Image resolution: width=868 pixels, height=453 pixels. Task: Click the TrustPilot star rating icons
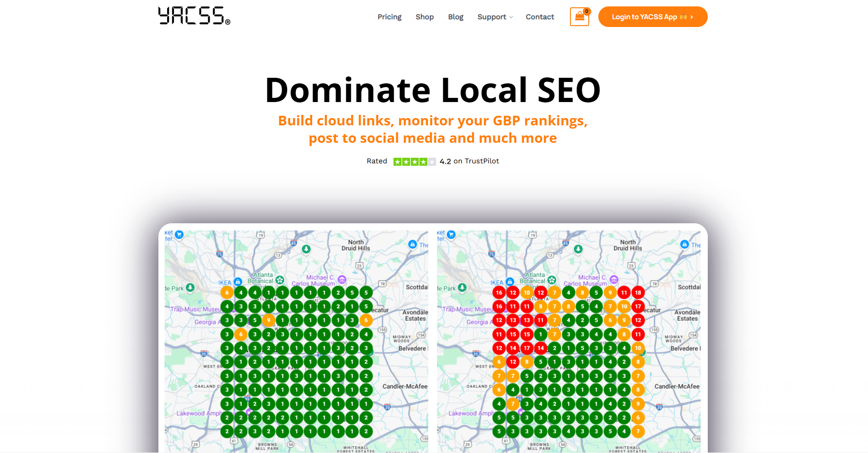tap(414, 162)
